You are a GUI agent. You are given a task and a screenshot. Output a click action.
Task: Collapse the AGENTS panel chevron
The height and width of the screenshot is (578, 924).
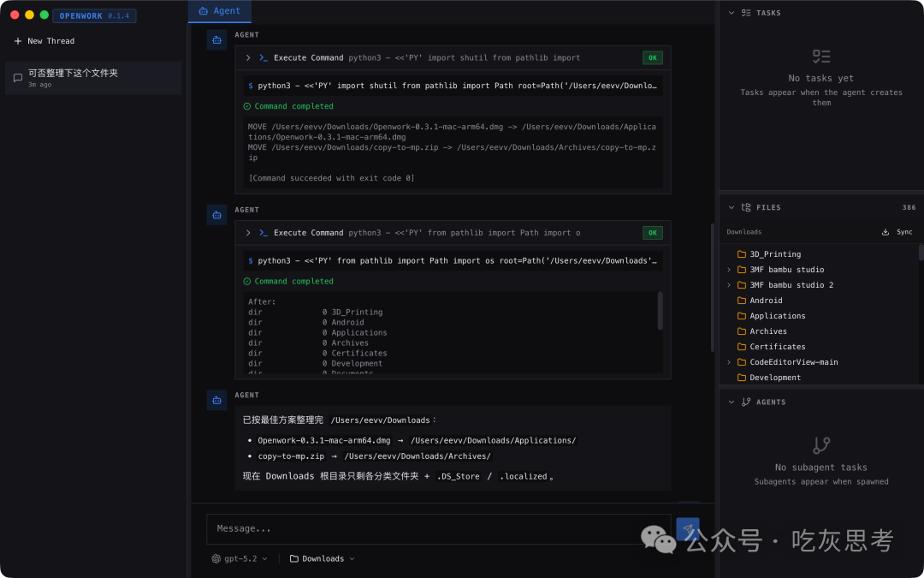pyautogui.click(x=731, y=402)
